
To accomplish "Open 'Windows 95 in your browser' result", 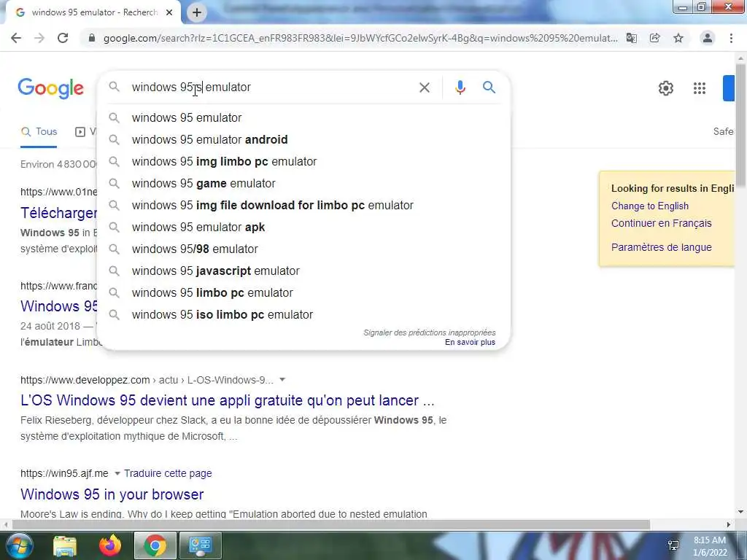I will coord(112,494).
